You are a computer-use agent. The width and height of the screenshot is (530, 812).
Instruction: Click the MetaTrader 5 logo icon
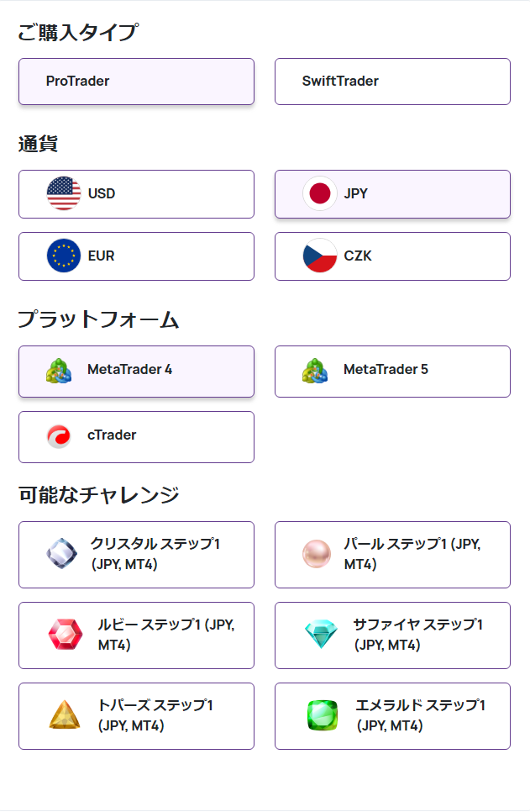pos(315,371)
